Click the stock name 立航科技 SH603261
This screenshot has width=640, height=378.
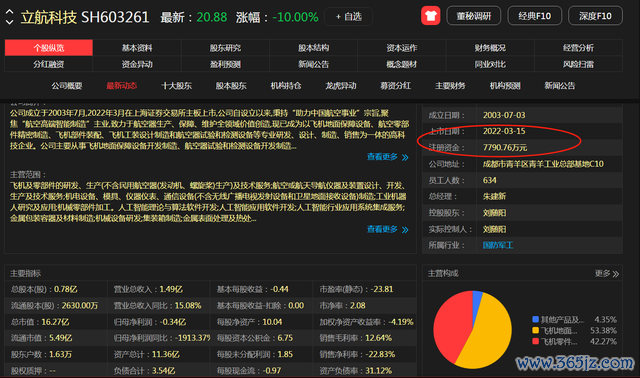pyautogui.click(x=85, y=17)
